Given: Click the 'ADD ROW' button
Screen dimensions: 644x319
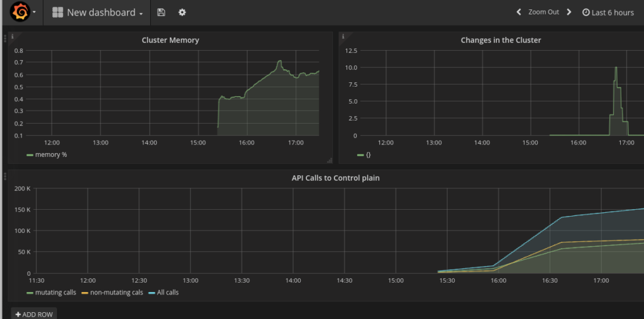Looking at the screenshot, I should (34, 314).
